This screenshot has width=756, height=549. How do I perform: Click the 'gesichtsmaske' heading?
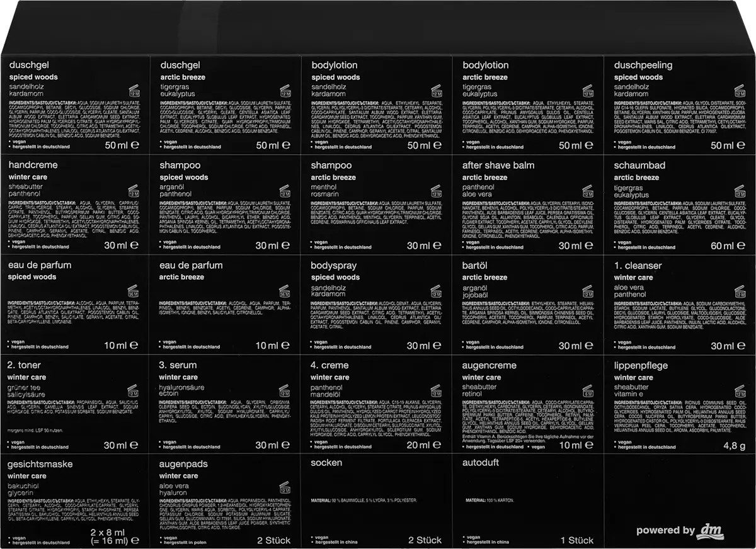point(41,464)
